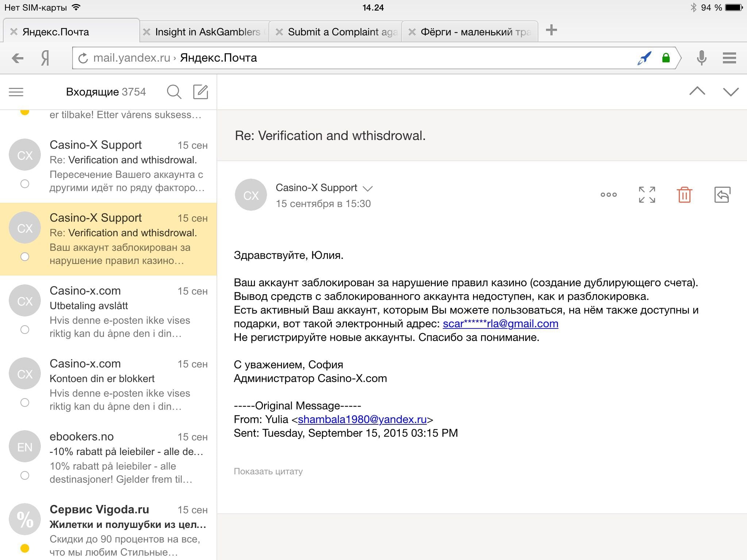Select the Kontoen din er blokkert email circle
Viewport: 747px width, 560px height.
[25, 402]
